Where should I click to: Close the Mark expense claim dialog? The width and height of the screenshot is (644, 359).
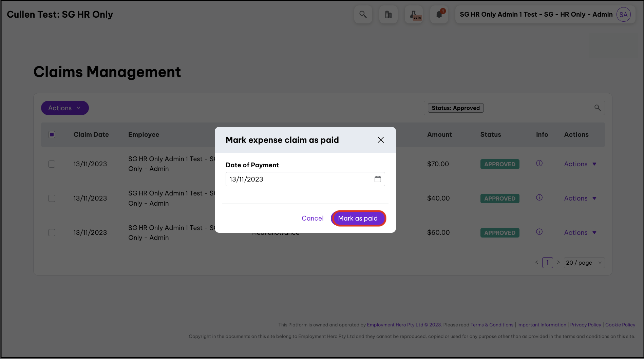(x=381, y=140)
